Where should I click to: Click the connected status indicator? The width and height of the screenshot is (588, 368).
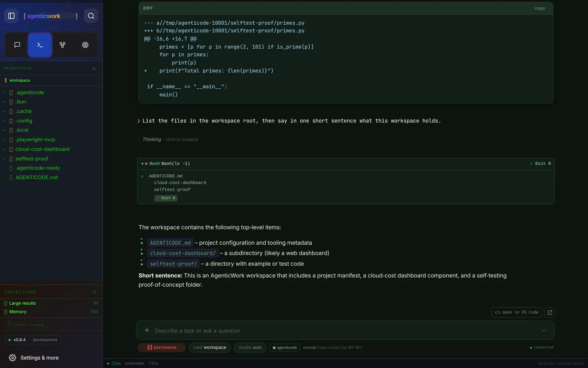[542, 347]
